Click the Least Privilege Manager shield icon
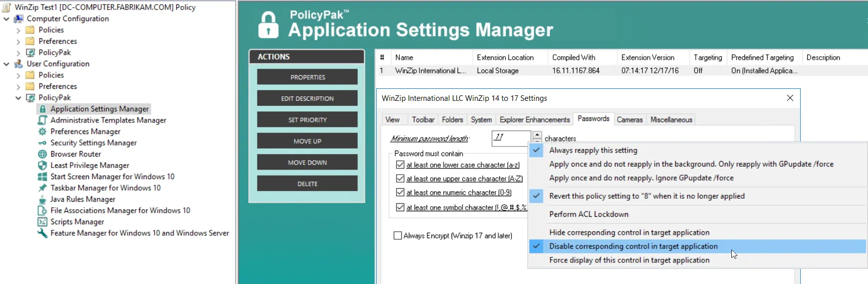Screen dimensions: 868x284 [43, 165]
